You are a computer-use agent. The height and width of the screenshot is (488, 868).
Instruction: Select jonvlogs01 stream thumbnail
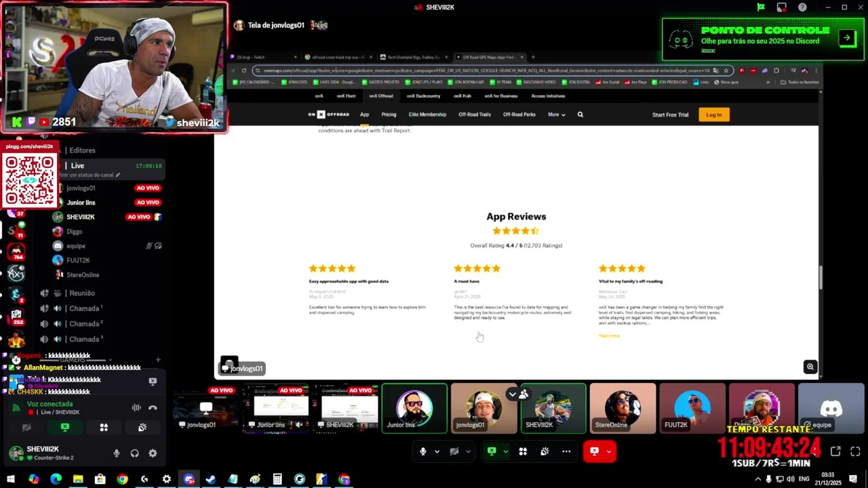206,408
